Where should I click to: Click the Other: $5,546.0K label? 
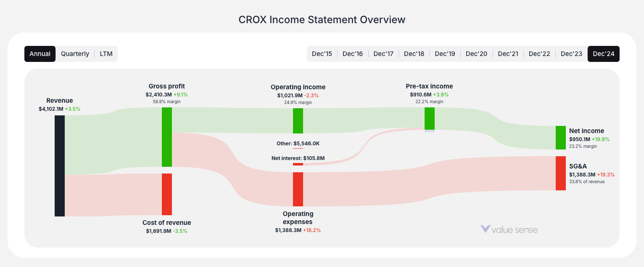(298, 143)
